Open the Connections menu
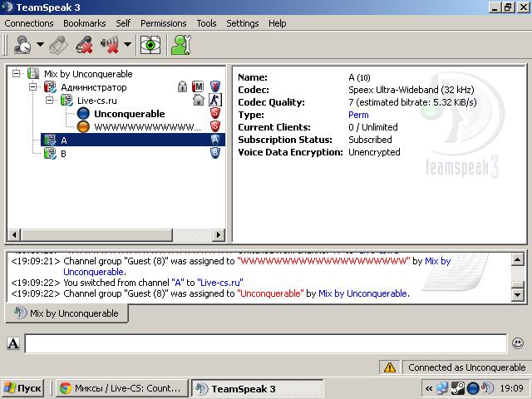This screenshot has height=399, width=532. 29,23
